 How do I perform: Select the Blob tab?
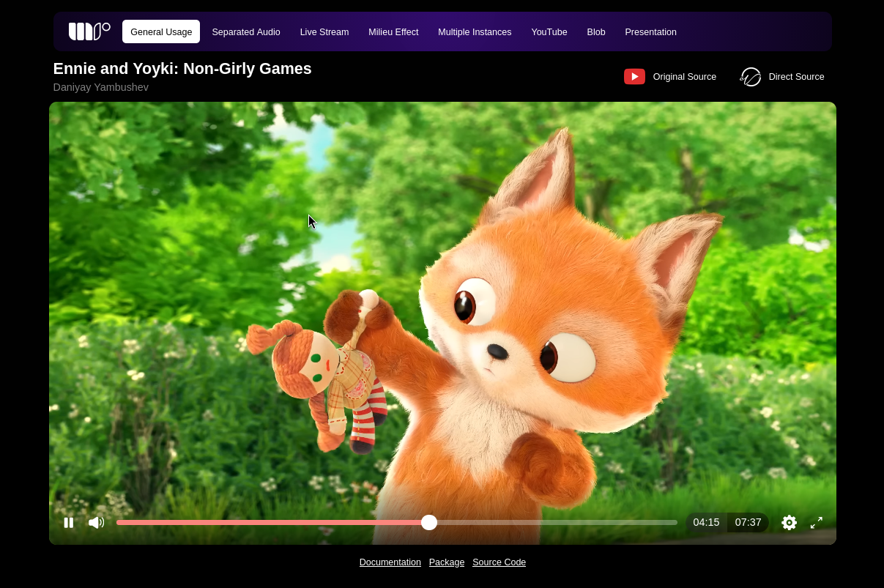(596, 32)
